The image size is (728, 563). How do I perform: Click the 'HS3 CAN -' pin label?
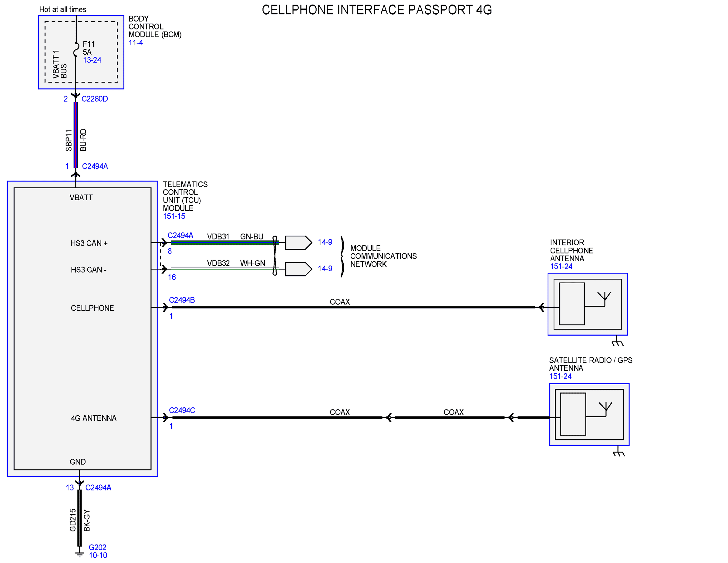click(89, 270)
